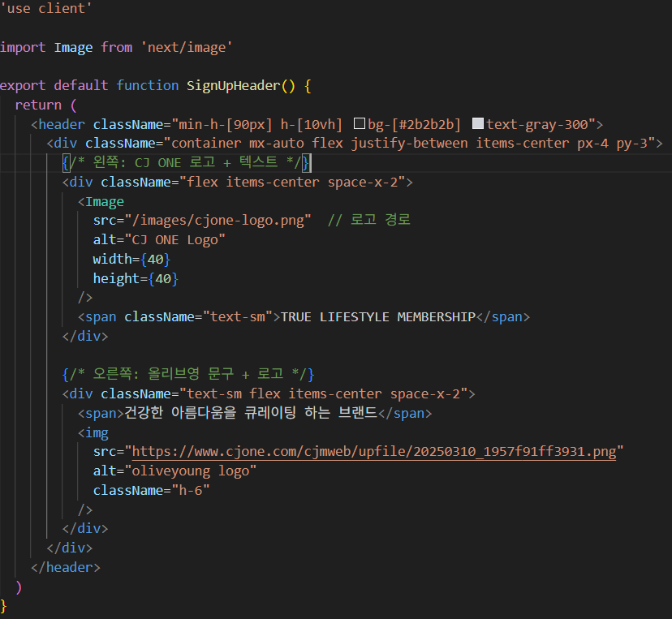The image size is (672, 619).
Task: Click the opening Image component tag
Action: 101,201
